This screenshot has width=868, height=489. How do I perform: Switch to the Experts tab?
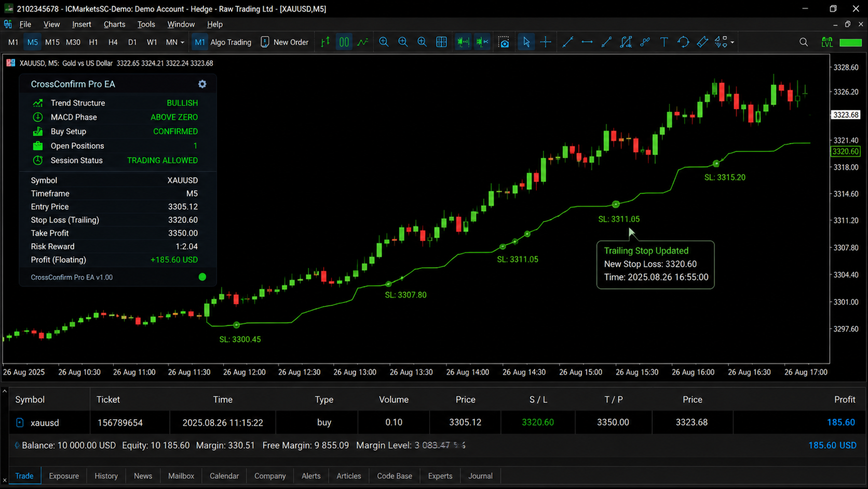tap(440, 476)
